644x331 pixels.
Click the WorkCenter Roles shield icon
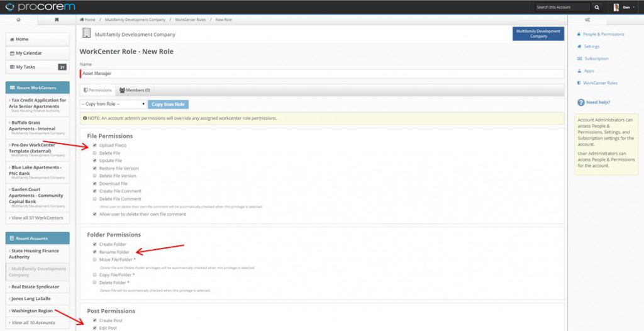coord(579,82)
